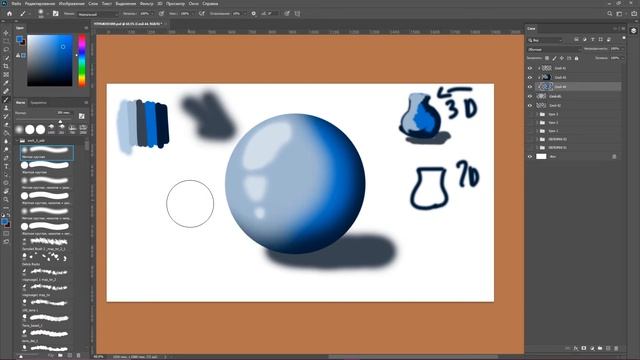
Task: Open the brush preset picker arrow
Action: (48, 13)
